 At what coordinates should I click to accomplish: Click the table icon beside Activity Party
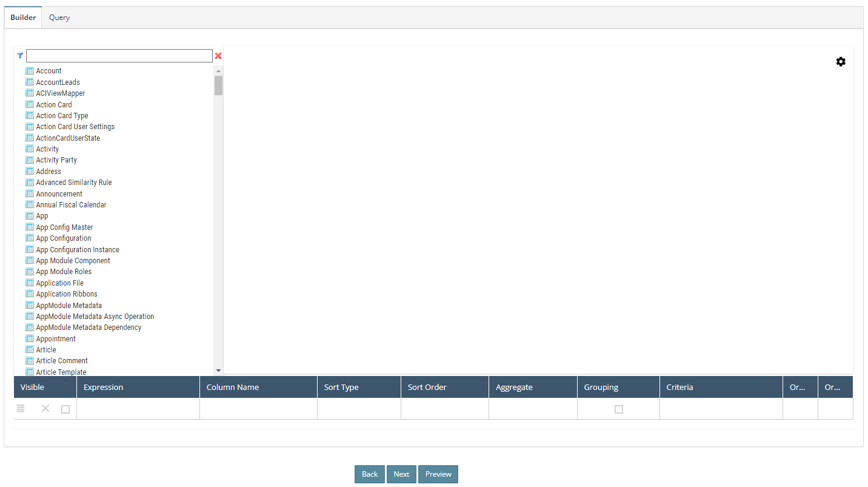coord(30,160)
